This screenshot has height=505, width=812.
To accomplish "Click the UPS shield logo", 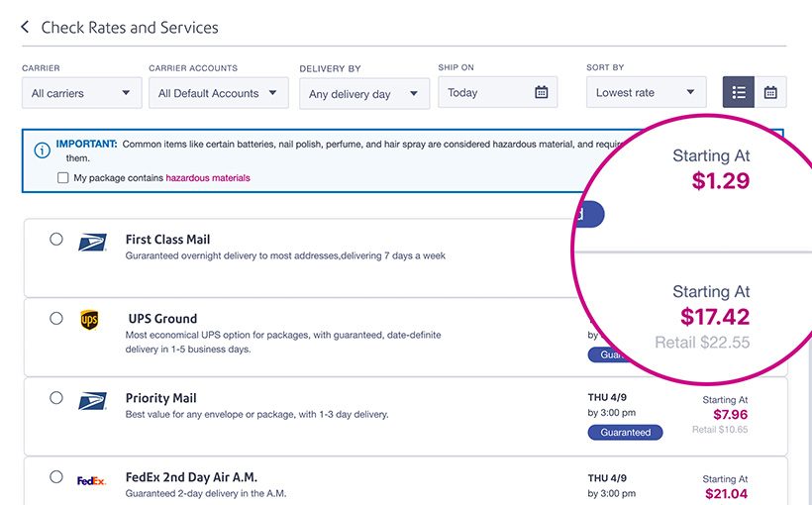I will pos(89,320).
